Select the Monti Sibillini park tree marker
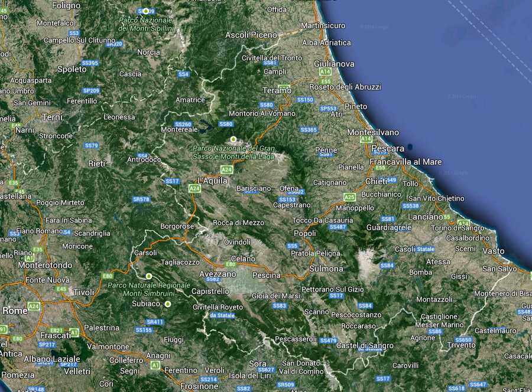 [x=145, y=11]
